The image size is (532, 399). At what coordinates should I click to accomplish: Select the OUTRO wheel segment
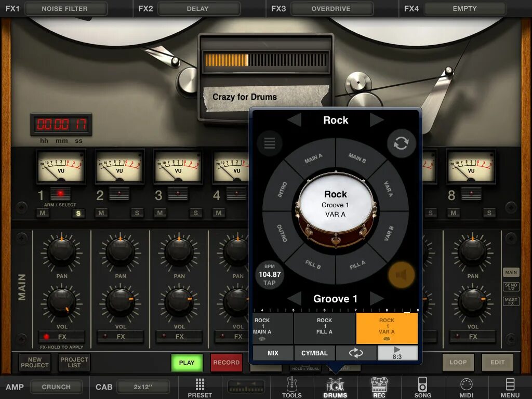282,233
